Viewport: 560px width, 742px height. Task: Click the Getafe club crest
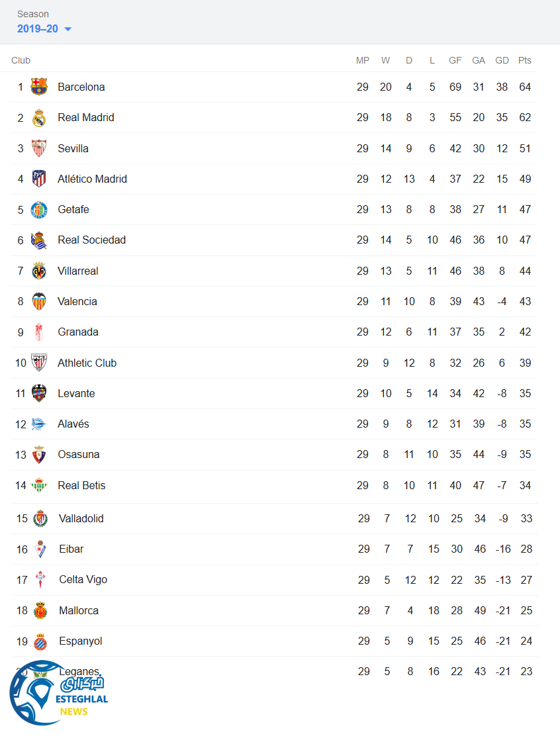(39, 210)
